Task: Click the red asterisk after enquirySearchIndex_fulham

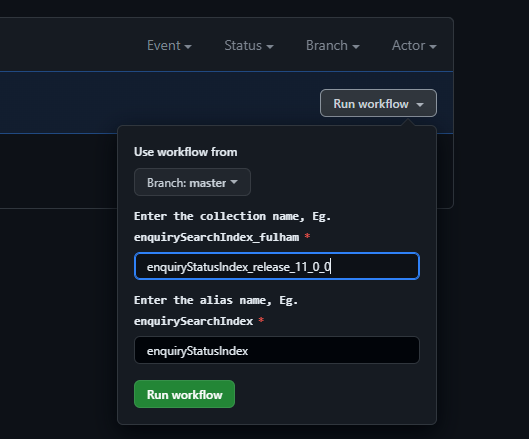Action: pyautogui.click(x=307, y=236)
